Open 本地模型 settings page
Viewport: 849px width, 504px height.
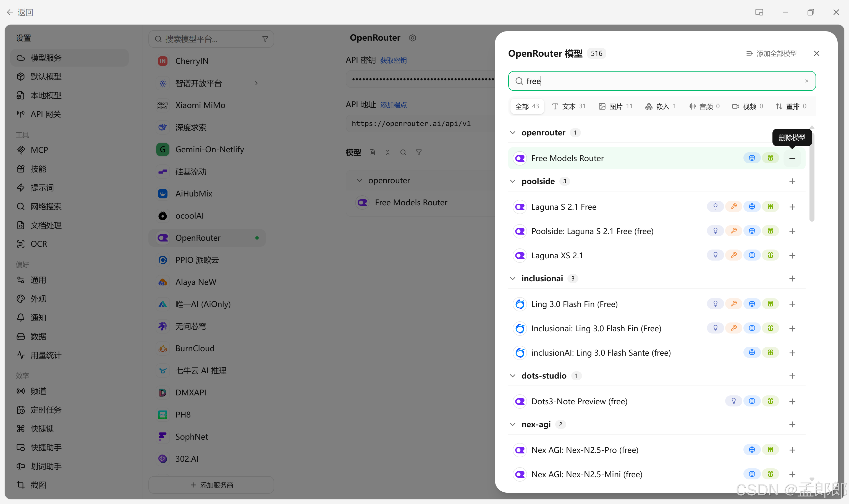point(70,95)
